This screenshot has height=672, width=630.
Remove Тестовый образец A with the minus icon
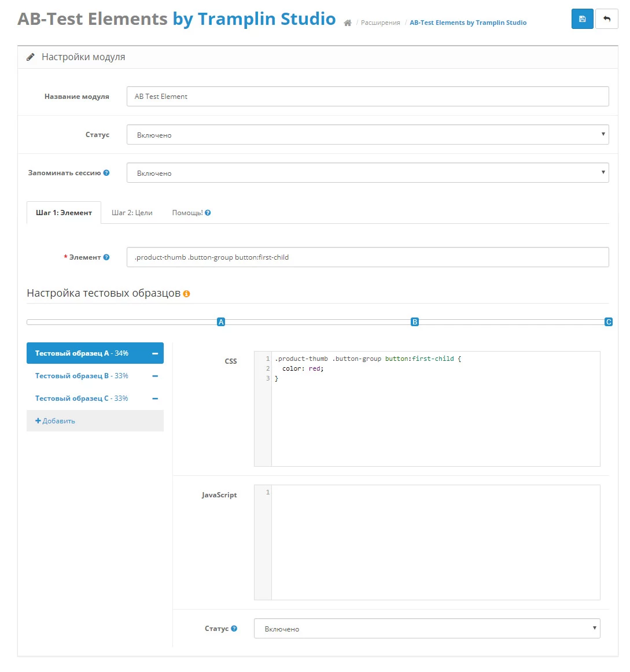pyautogui.click(x=155, y=353)
